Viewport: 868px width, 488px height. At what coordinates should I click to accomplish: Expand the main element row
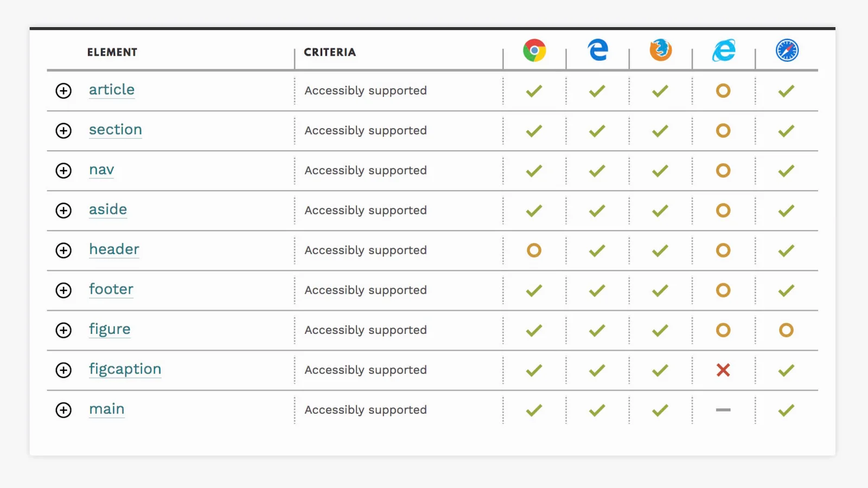(63, 410)
